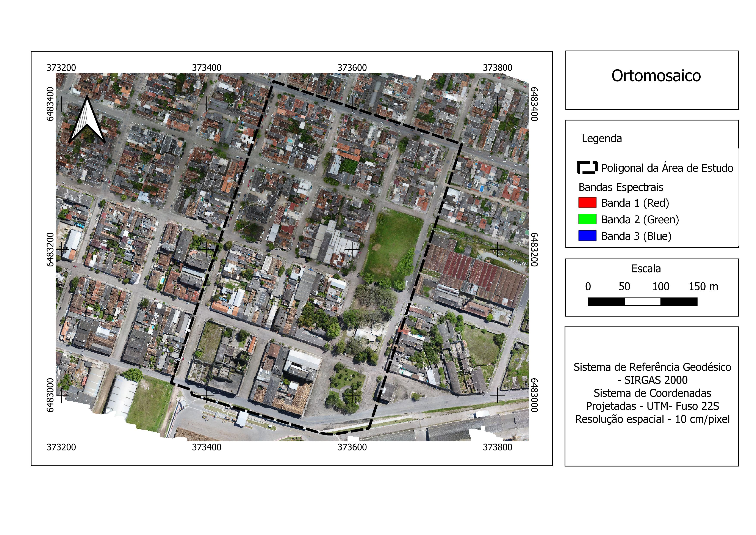Click the orthomosaic aerial image

[292, 257]
